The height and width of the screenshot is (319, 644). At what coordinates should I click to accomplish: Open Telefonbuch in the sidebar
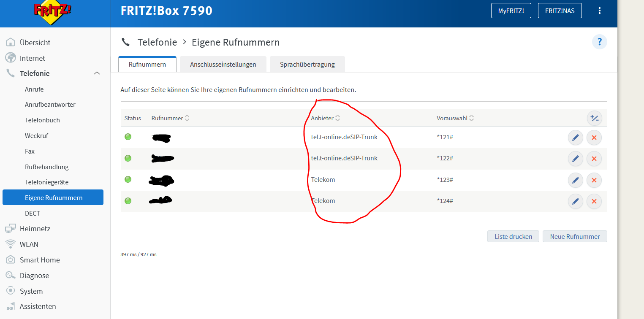pyautogui.click(x=42, y=120)
